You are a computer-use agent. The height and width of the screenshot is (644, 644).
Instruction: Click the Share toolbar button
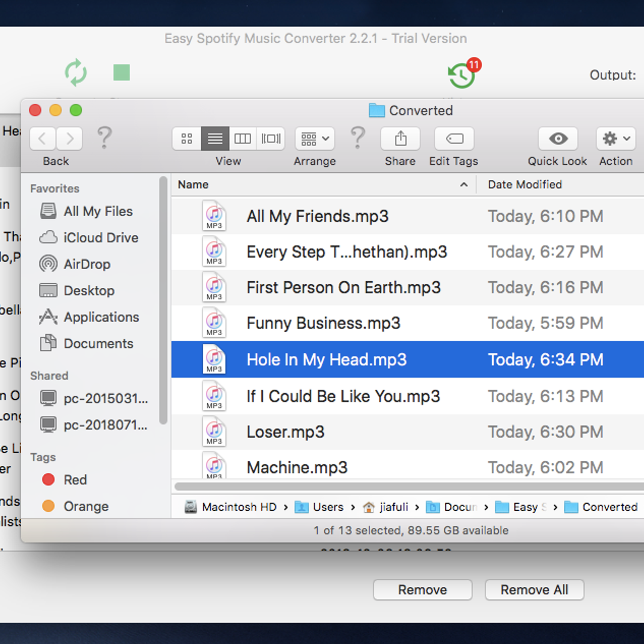point(400,139)
